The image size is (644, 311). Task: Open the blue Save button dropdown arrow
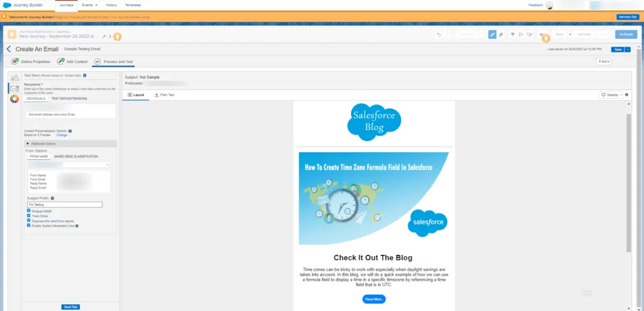[x=627, y=49]
